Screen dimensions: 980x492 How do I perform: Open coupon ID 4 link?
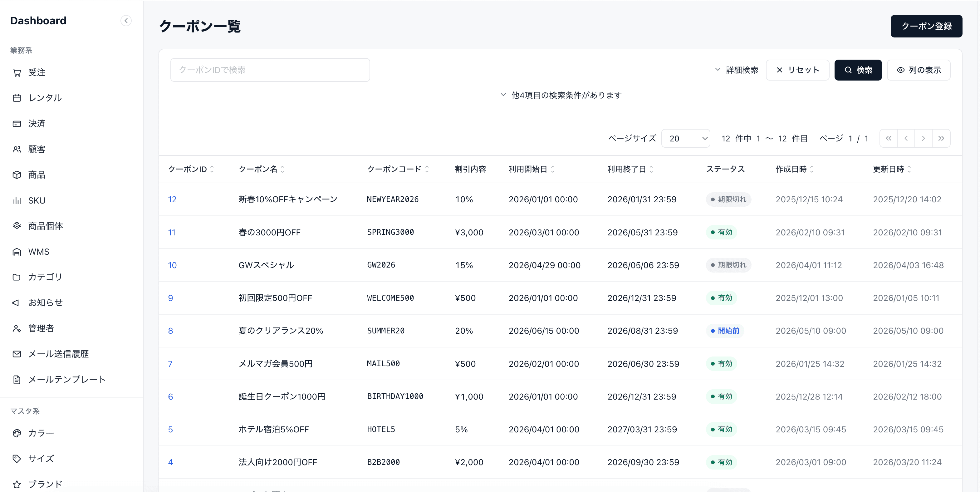pyautogui.click(x=170, y=462)
